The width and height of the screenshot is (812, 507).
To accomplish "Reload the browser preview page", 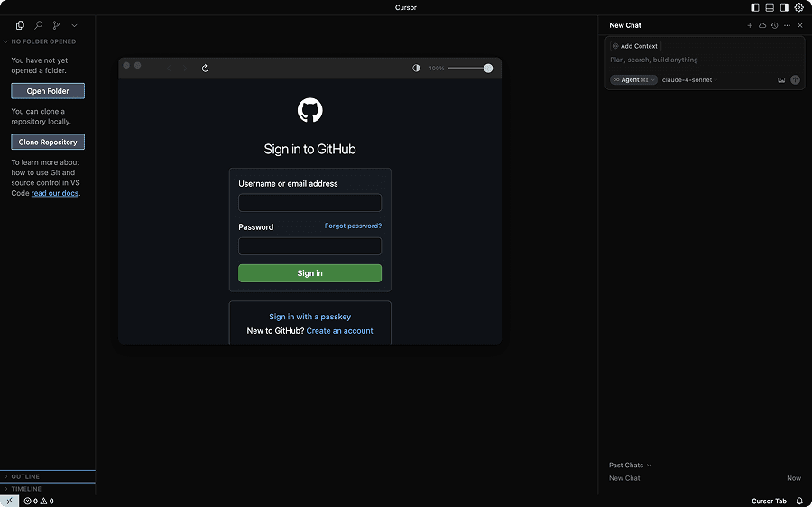I will point(205,69).
